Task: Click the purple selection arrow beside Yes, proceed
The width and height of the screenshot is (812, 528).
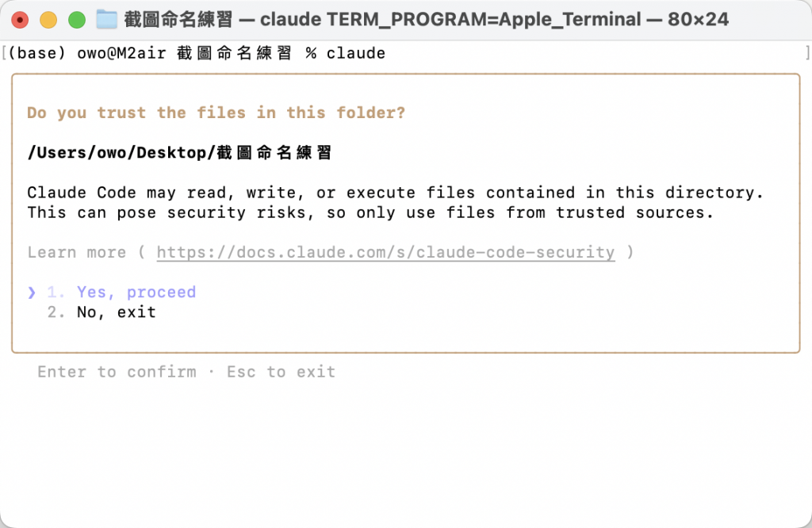Action: tap(32, 293)
